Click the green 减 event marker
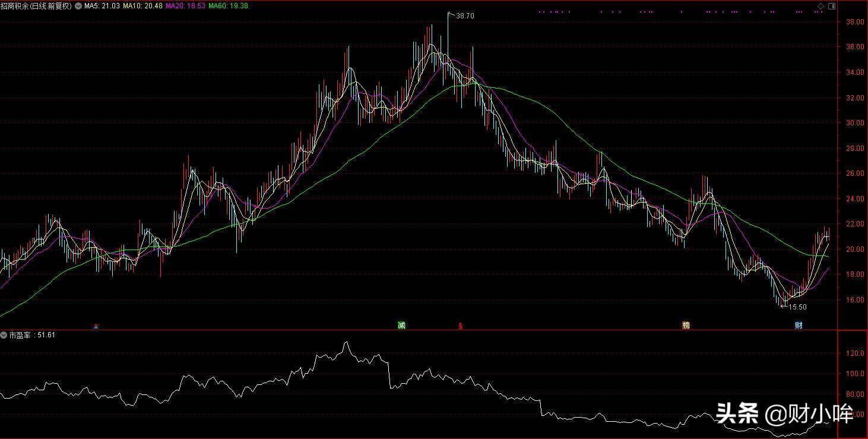The width and height of the screenshot is (868, 439). [x=401, y=325]
